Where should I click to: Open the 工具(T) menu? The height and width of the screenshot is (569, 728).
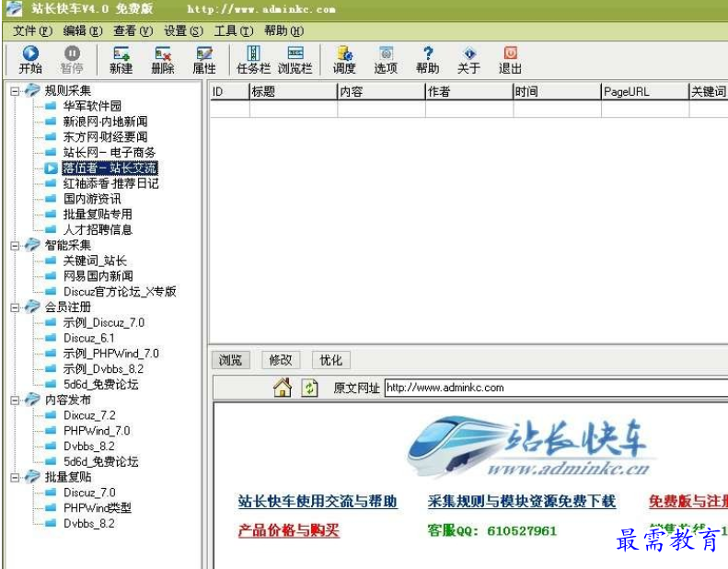coord(234,31)
